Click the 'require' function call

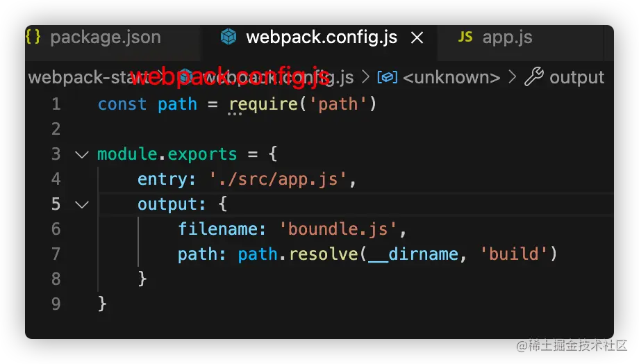[263, 105]
